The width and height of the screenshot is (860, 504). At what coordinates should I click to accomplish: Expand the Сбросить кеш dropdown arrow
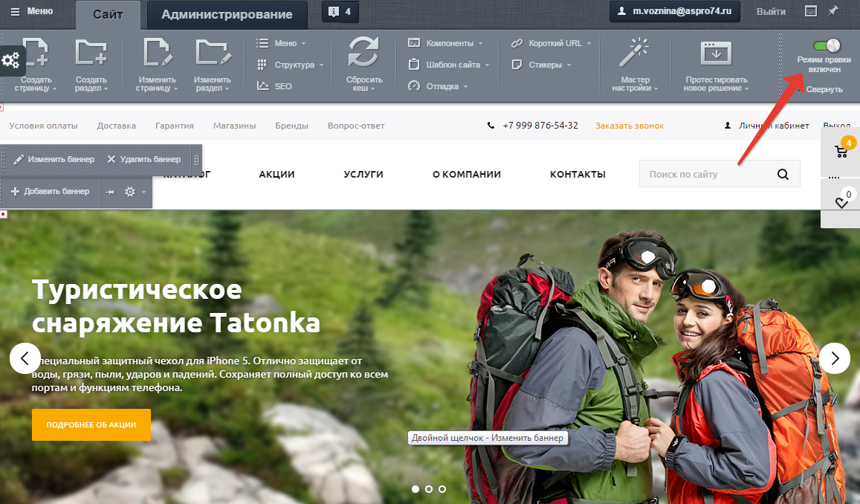coord(372,89)
